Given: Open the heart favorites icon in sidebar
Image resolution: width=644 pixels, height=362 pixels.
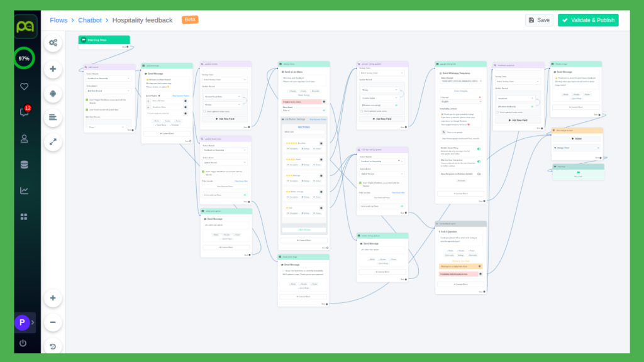Looking at the screenshot, I should 25,87.
